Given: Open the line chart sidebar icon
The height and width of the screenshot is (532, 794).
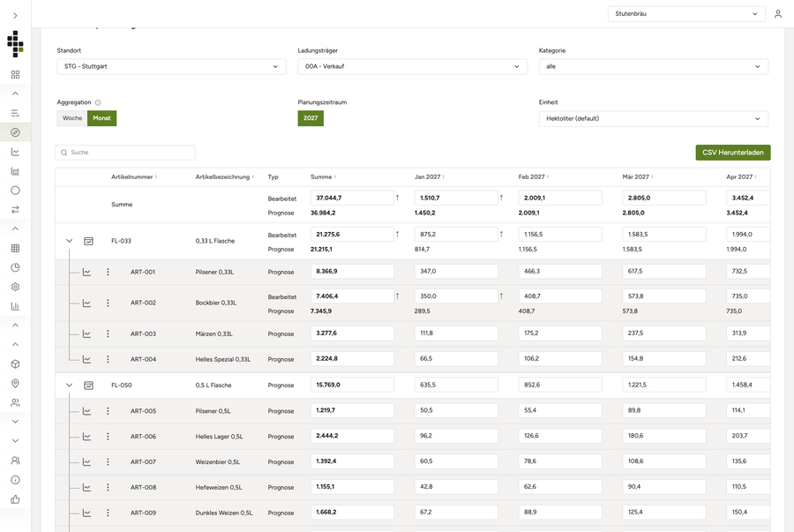Looking at the screenshot, I should click(x=15, y=152).
